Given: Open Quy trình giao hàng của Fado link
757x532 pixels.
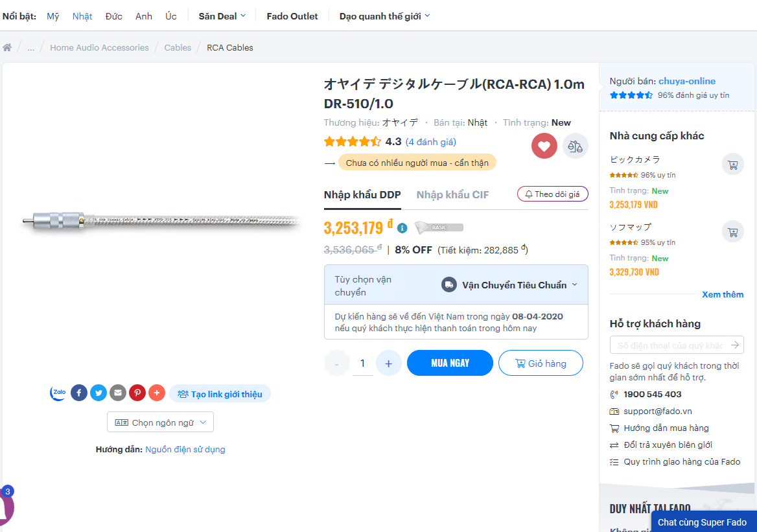Looking at the screenshot, I should click(x=682, y=461).
